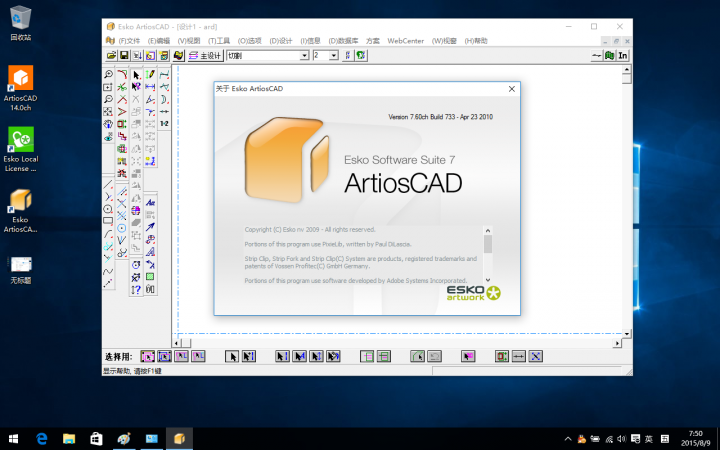Image resolution: width=720 pixels, height=450 pixels.
Task: Toggle first magenta selection mode button
Action: 147,356
